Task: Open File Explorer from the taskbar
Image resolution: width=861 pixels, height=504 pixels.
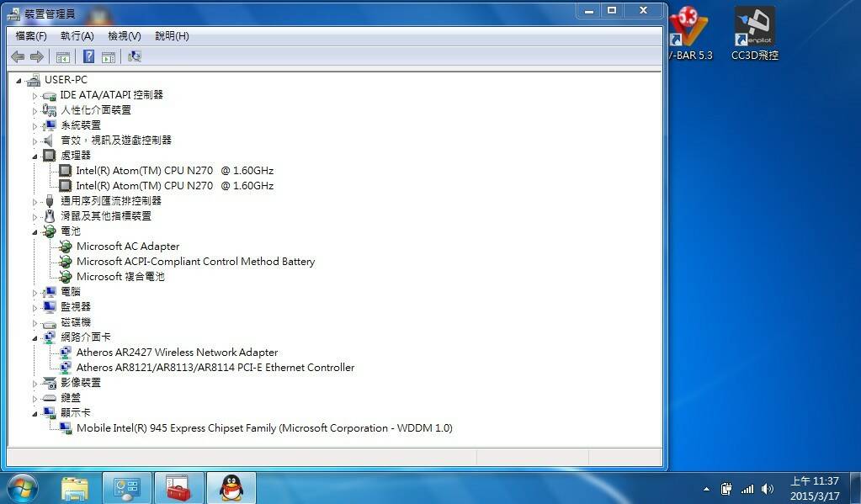Action: 75,488
